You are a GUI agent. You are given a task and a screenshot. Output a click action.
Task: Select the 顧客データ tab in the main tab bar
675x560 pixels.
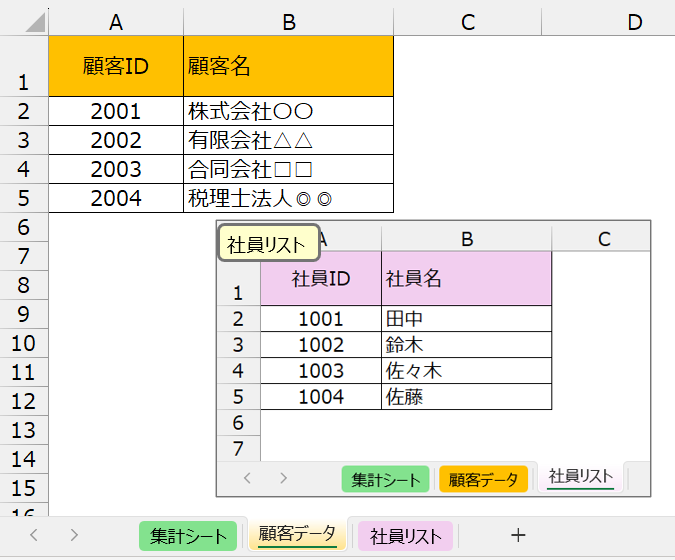298,535
